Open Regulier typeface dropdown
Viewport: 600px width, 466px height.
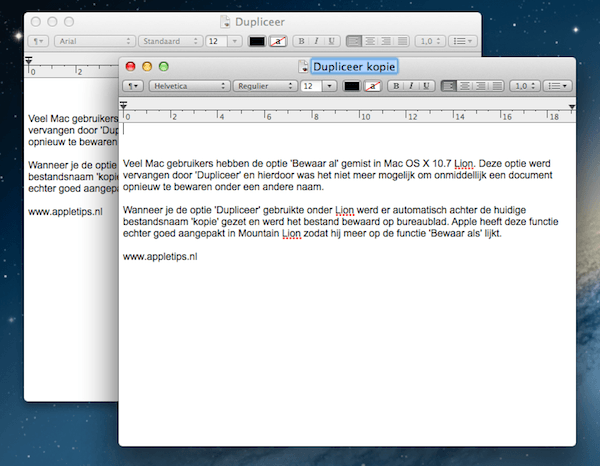pos(265,86)
